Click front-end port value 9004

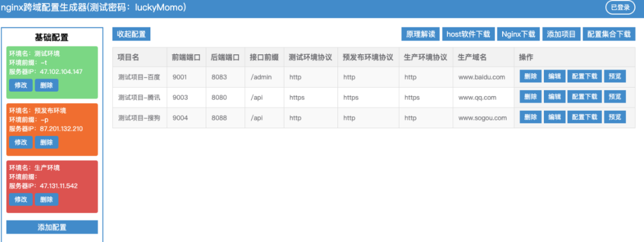pos(179,118)
